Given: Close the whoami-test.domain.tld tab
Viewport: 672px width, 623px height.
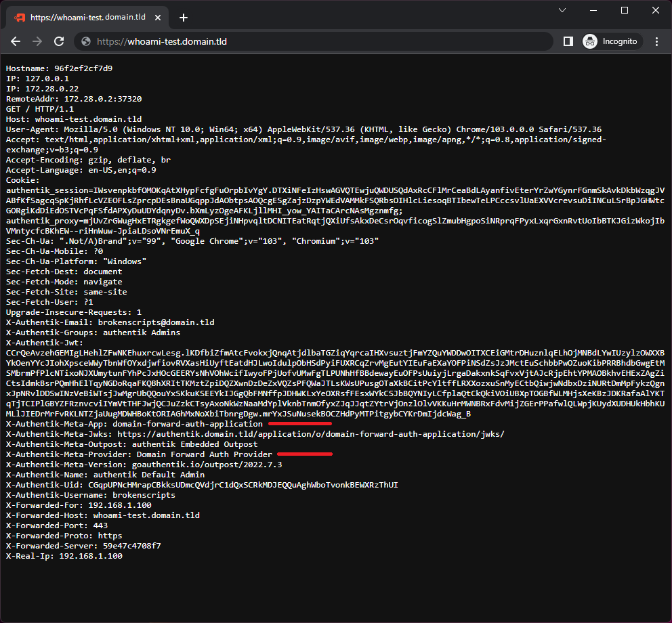Looking at the screenshot, I should tap(158, 18).
